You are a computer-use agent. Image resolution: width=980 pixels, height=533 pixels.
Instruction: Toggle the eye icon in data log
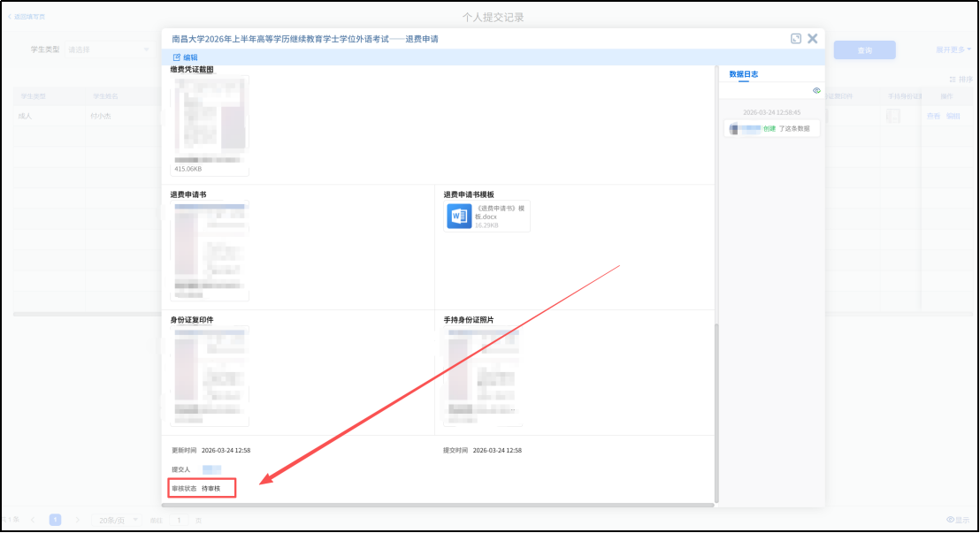click(x=816, y=91)
